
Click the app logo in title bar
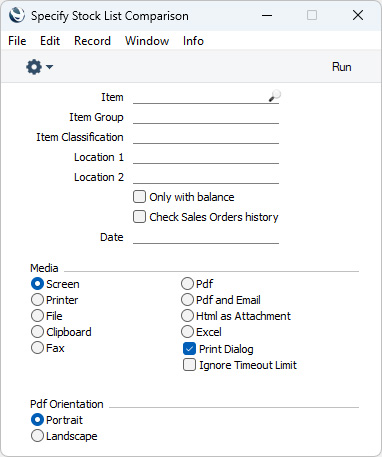pyautogui.click(x=17, y=15)
